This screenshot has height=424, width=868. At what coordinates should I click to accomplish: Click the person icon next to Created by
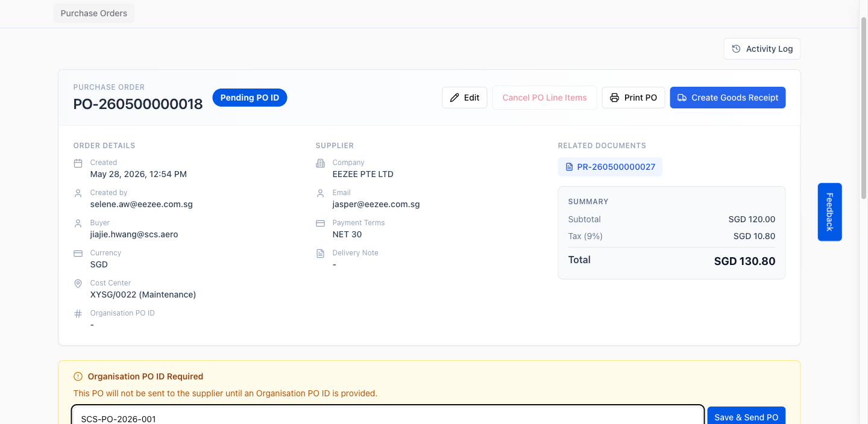[78, 193]
